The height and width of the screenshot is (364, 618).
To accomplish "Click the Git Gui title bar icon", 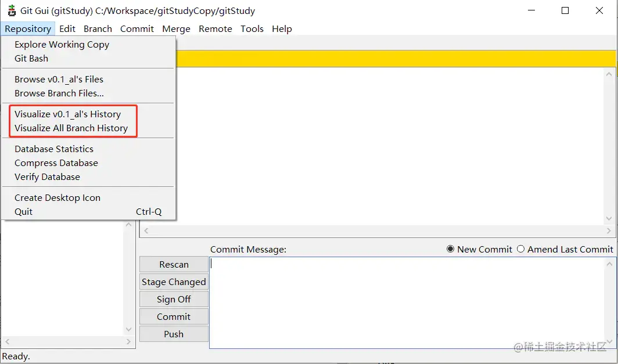I will [x=12, y=10].
